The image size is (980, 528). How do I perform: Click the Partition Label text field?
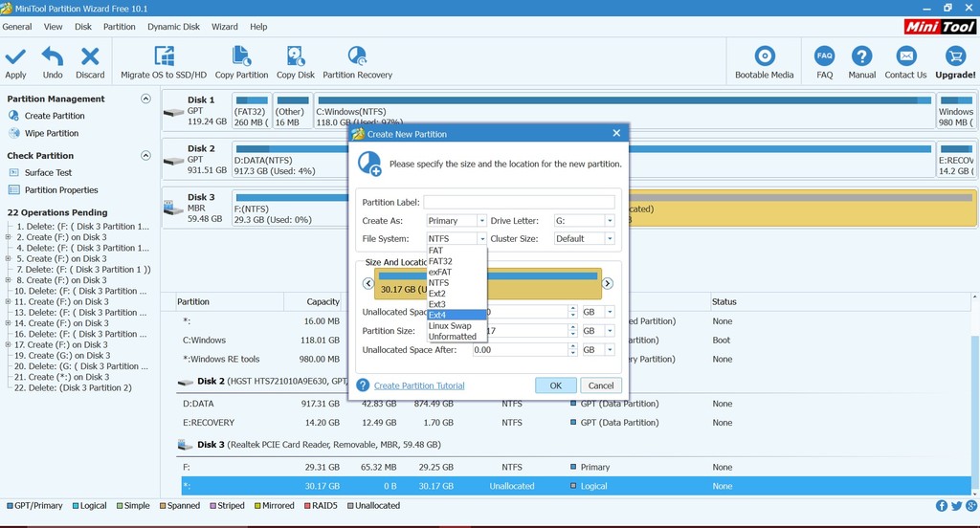point(519,202)
